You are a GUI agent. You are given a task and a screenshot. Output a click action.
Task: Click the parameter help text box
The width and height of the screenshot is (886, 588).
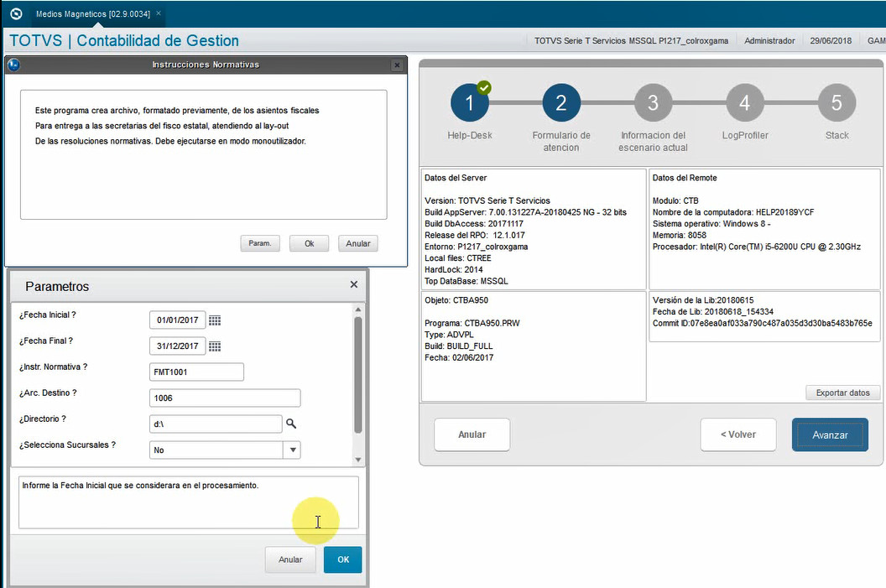189,502
